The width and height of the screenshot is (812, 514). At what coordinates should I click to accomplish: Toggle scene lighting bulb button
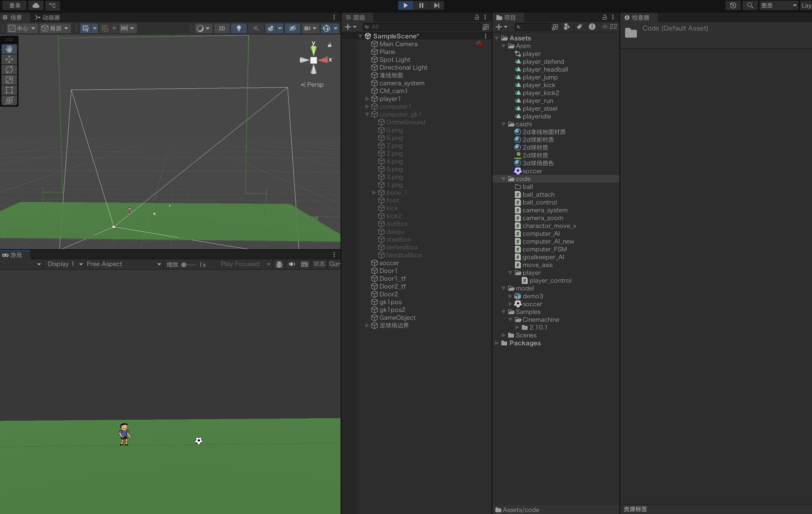[239, 28]
